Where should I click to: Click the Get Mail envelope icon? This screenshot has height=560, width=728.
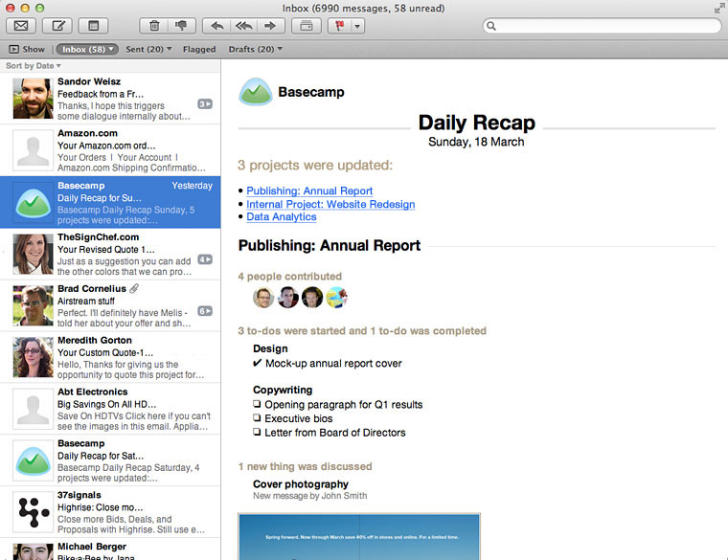21,26
